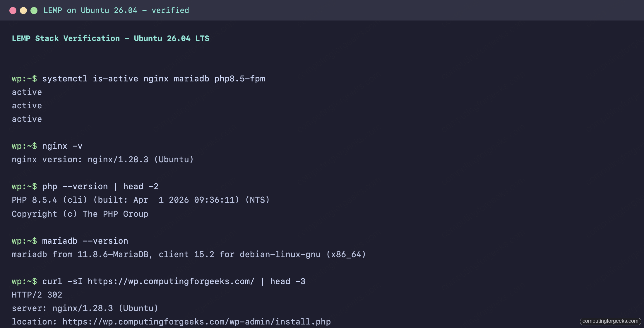644x328 pixels.
Task: Click the yellow minimize window control
Action: point(24,10)
